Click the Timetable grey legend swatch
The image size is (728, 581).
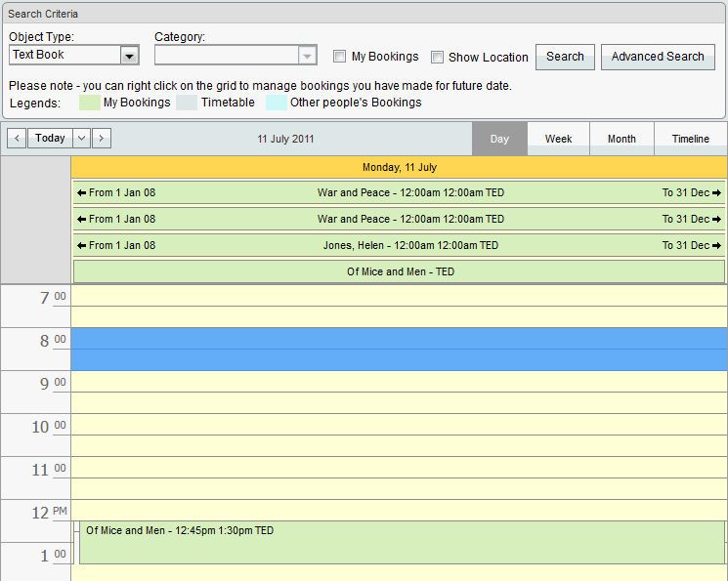187,103
